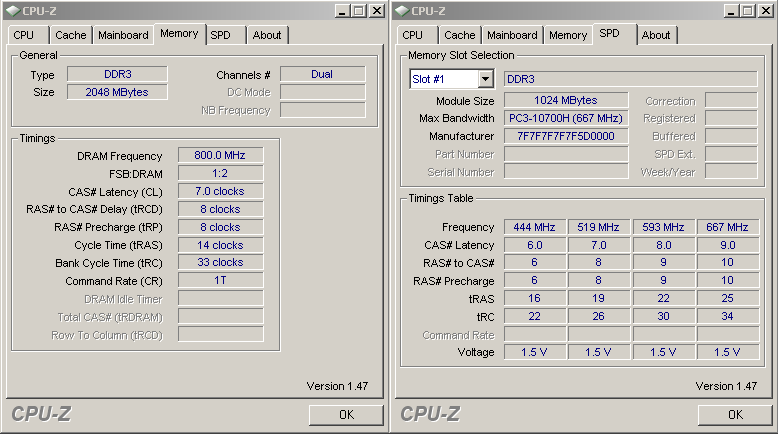Click the 519 MHz frequency cell

[x=599, y=227]
